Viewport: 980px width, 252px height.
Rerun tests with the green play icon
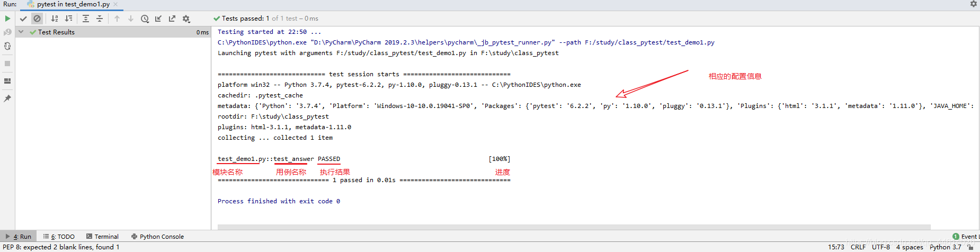click(7, 19)
